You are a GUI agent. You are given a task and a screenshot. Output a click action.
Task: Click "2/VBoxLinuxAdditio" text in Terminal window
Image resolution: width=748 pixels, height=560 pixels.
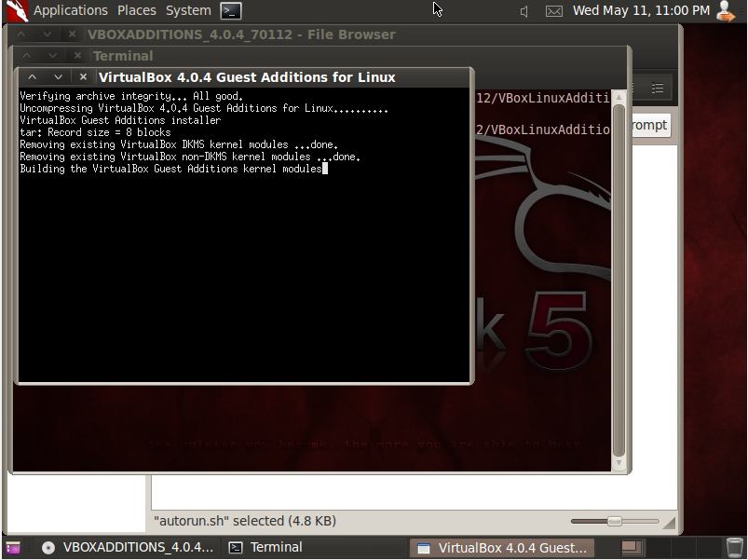pyautogui.click(x=543, y=130)
